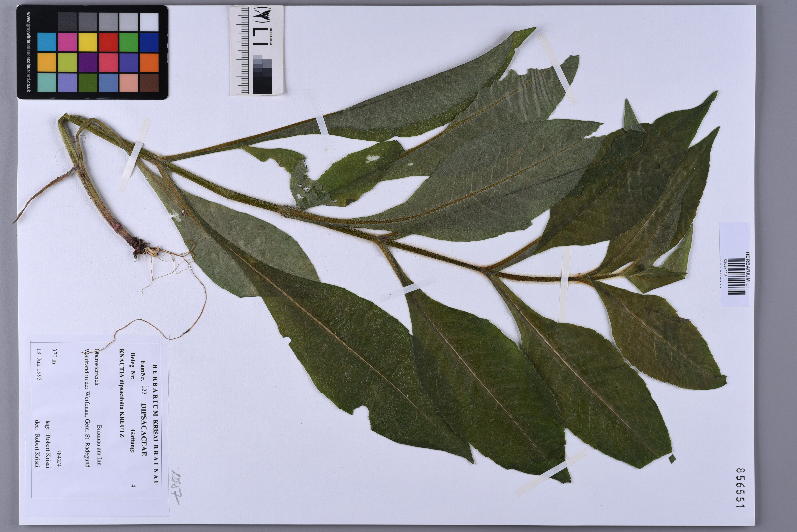Screen dimensions: 797x532
Task: Pick the coral pink swatch
Action: 108,62
